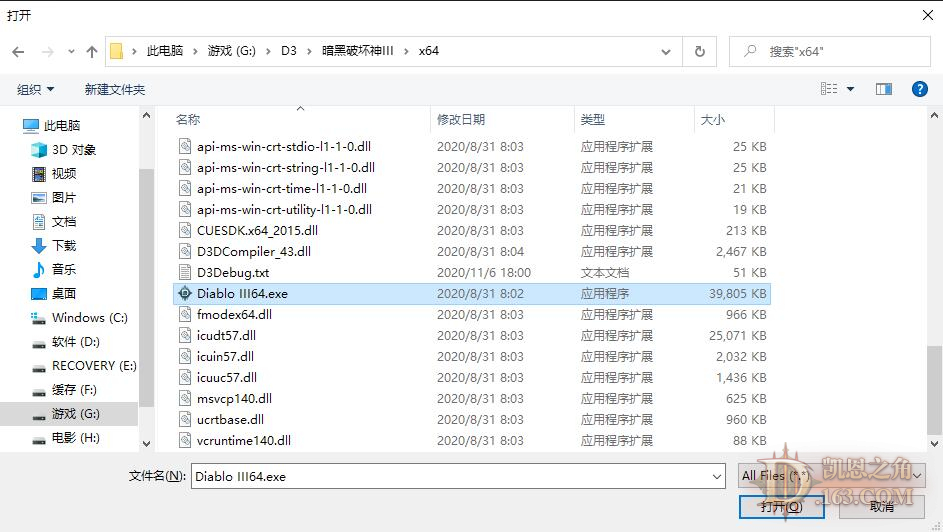The height and width of the screenshot is (532, 943).
Task: Select icudt57.dll file
Action: [x=472, y=336]
